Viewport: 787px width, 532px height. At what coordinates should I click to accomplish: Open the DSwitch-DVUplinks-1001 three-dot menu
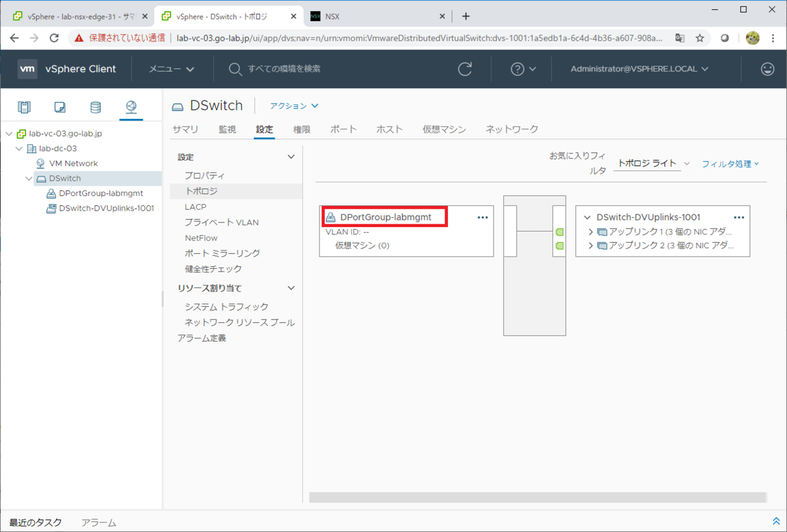[739, 217]
